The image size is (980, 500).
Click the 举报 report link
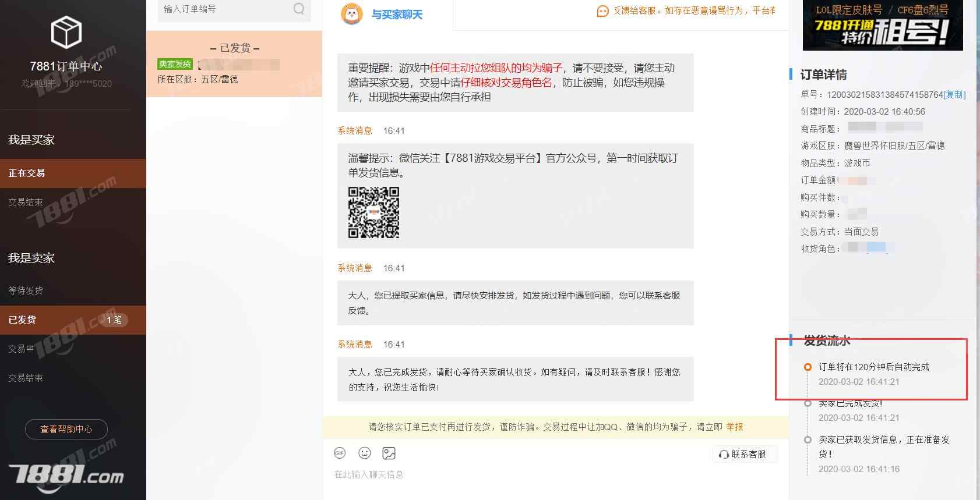pos(735,427)
